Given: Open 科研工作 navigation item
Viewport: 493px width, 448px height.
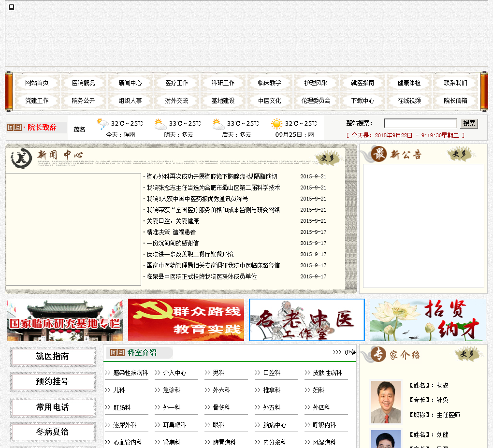Looking at the screenshot, I should pos(223,83).
